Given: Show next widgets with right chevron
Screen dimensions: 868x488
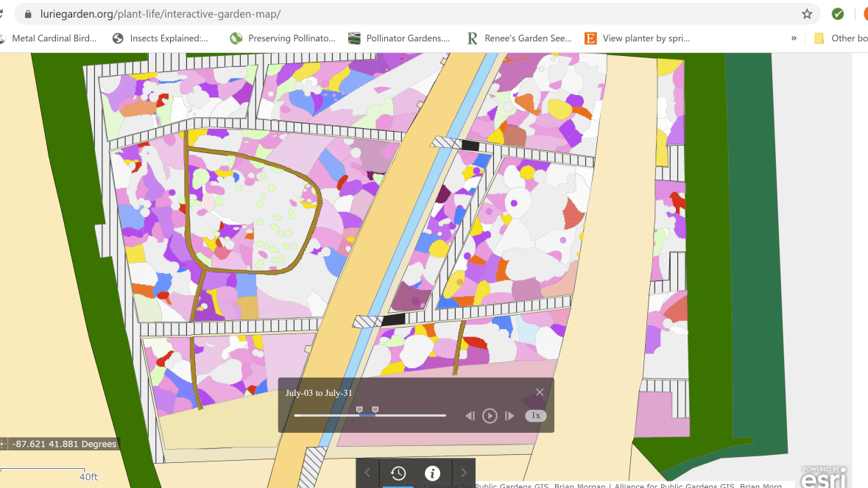Looking at the screenshot, I should tap(464, 473).
